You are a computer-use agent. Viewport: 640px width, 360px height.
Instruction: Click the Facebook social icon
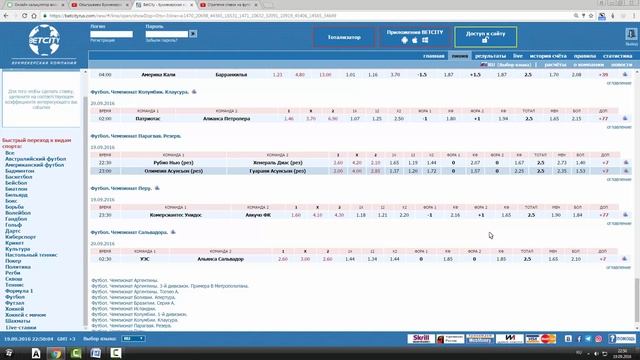(x=579, y=339)
